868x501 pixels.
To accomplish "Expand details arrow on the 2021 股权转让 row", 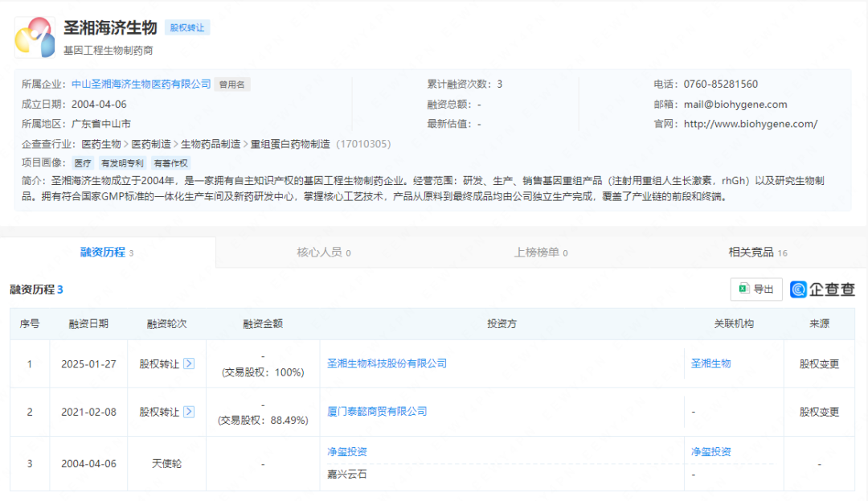I will [x=187, y=412].
